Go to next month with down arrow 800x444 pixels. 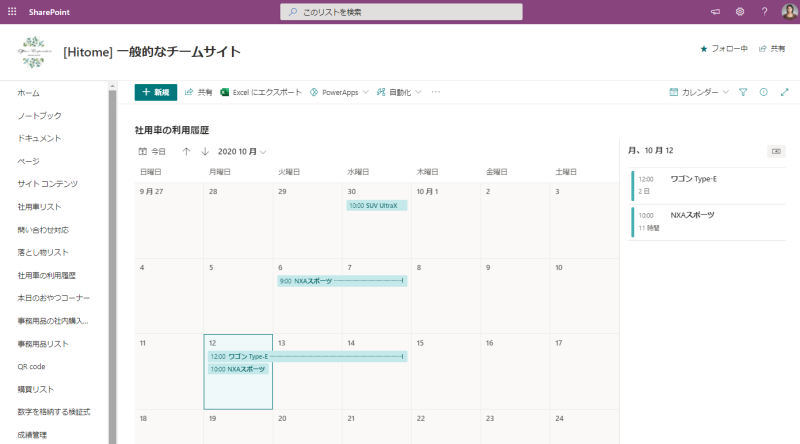[205, 152]
